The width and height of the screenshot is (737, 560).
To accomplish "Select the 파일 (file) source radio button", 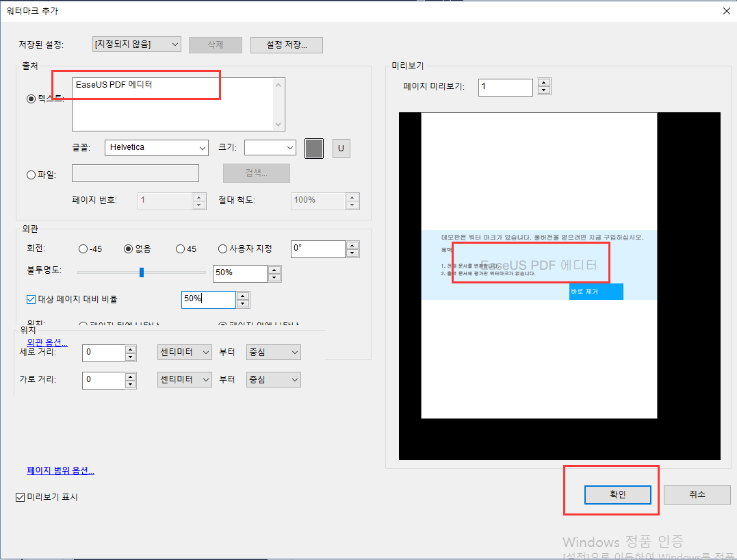I will [31, 175].
